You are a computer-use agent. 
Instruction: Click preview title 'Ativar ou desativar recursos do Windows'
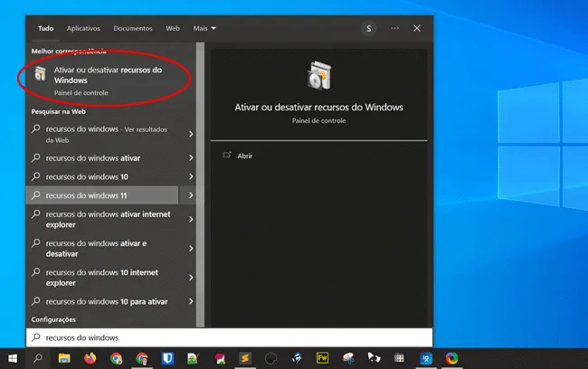coord(318,108)
